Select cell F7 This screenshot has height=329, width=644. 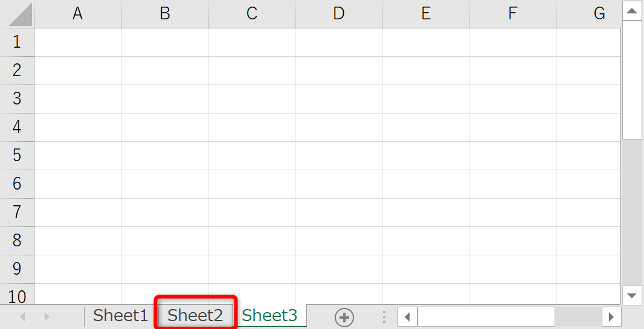pos(512,212)
